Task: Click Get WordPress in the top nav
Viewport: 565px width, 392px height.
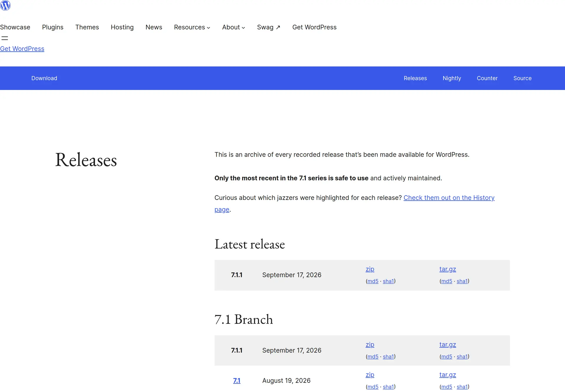Action: (x=314, y=27)
